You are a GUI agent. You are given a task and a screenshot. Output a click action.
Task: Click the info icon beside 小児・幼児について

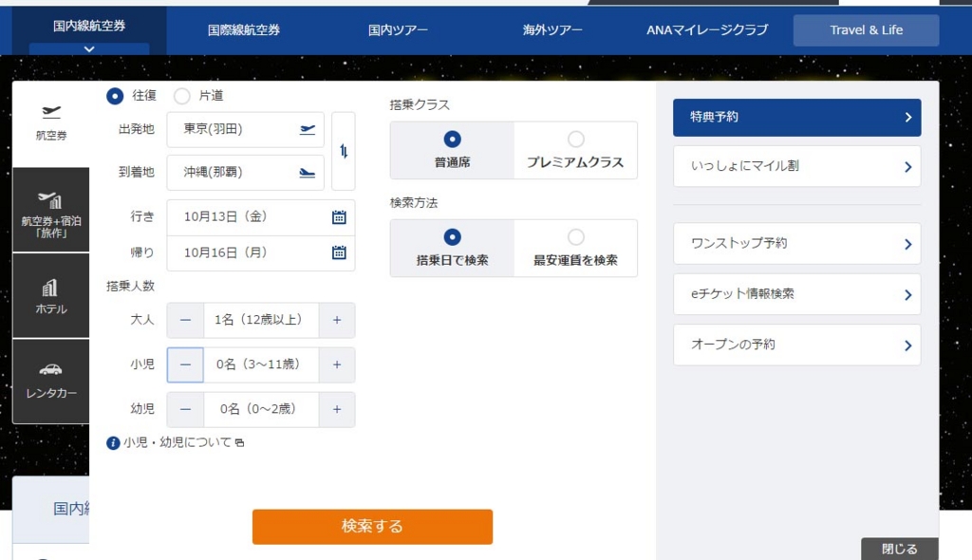pos(114,442)
